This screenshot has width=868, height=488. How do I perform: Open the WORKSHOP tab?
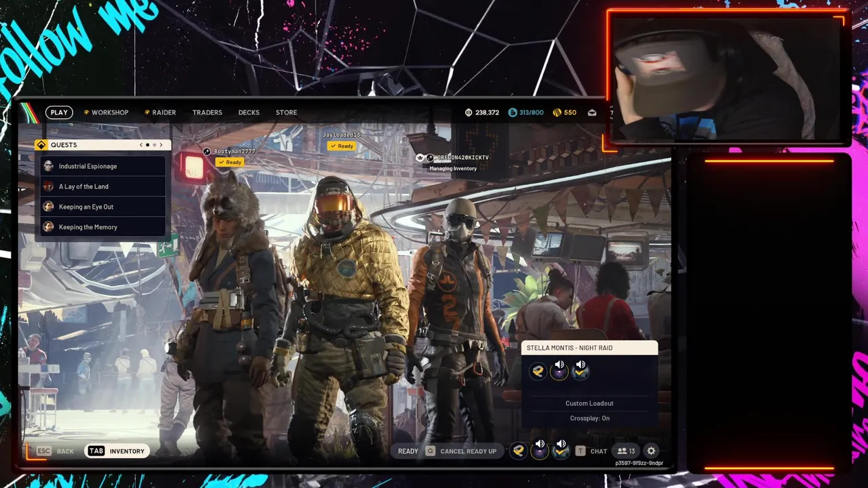pyautogui.click(x=106, y=113)
